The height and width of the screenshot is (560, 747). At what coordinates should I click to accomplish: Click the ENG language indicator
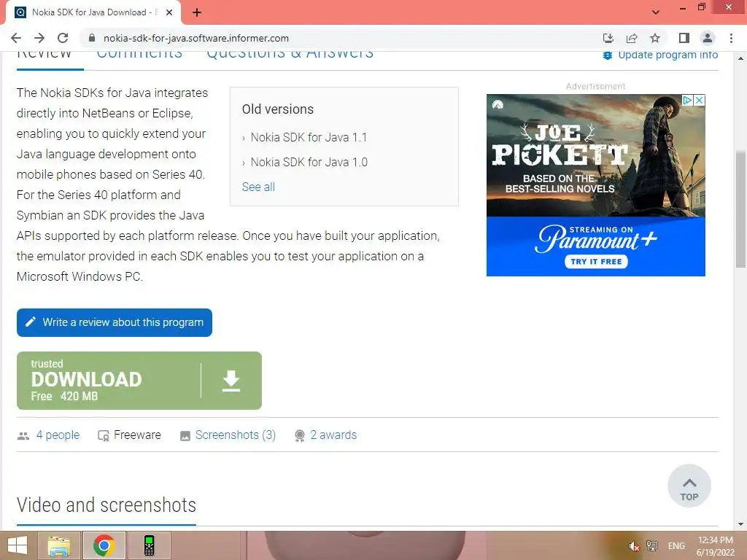[676, 546]
